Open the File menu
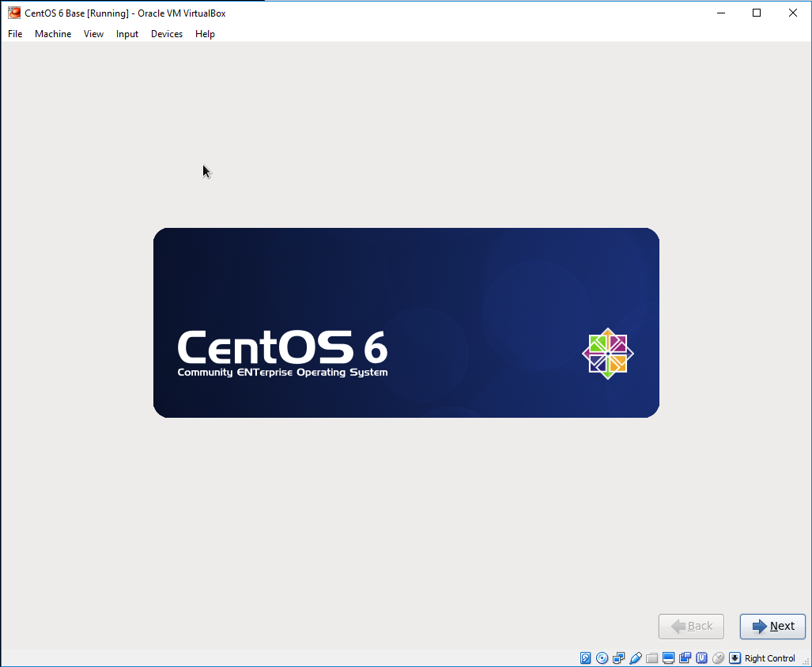 click(15, 34)
